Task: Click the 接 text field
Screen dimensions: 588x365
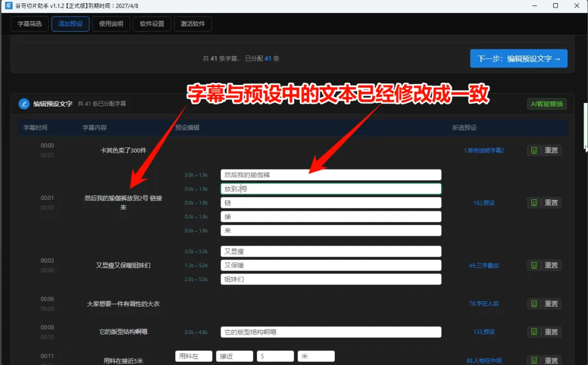Action: (x=331, y=216)
